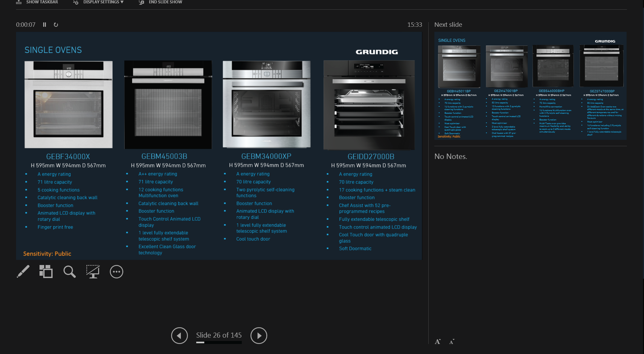Click Show Taskbar at the top

[x=38, y=2]
